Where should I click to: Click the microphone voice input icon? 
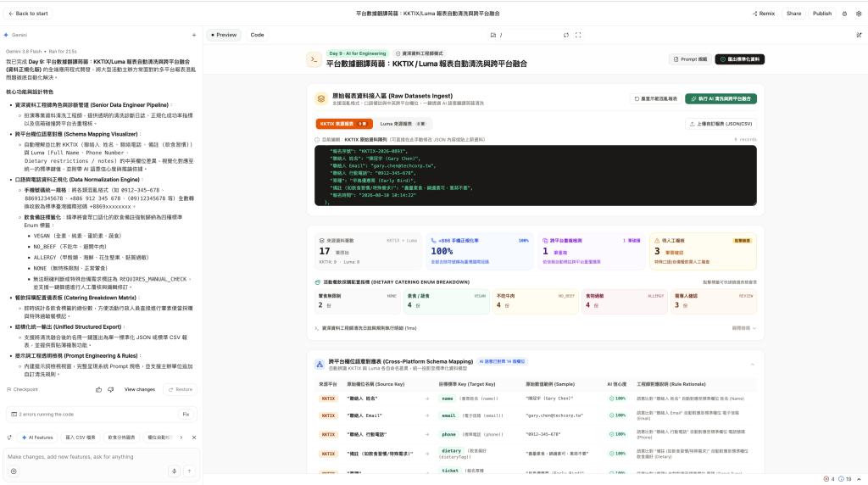pos(174,471)
